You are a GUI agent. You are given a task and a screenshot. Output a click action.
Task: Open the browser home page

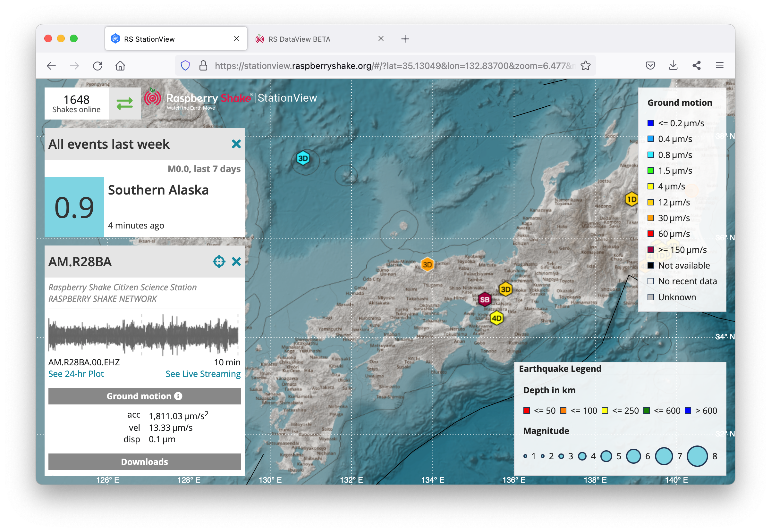click(x=120, y=66)
